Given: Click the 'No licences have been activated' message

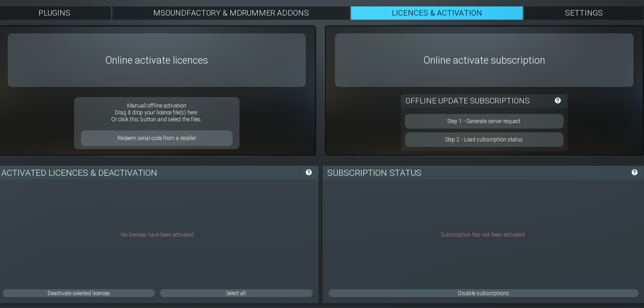Looking at the screenshot, I should point(158,235).
